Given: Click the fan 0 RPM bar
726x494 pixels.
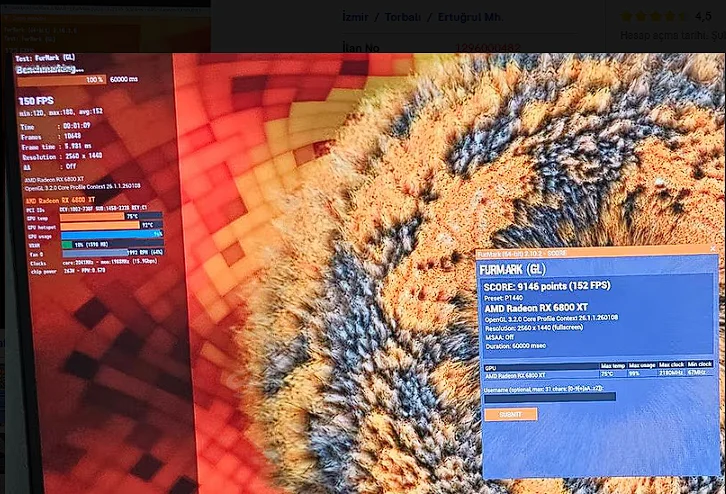Looking at the screenshot, I should pyautogui.click(x=113, y=253).
